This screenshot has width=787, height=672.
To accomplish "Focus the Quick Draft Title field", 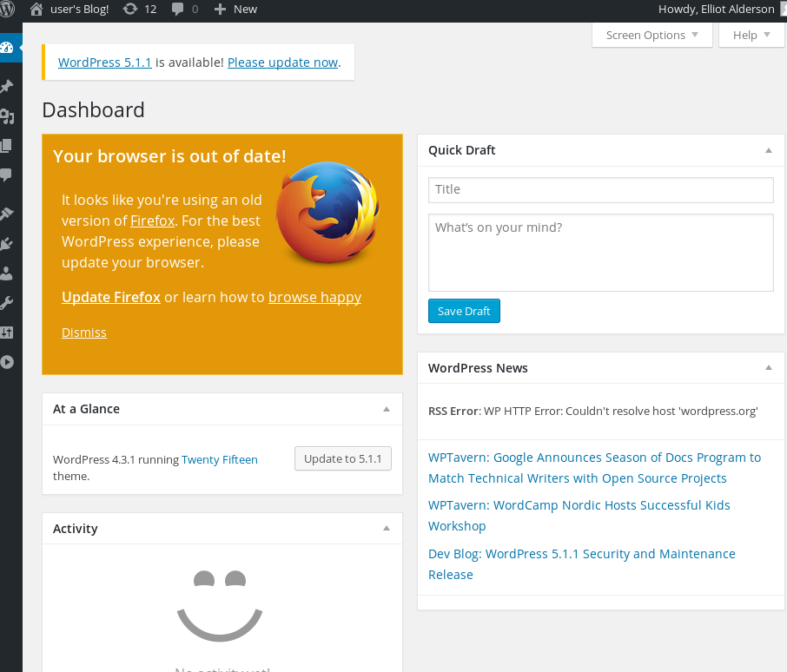I will click(601, 189).
